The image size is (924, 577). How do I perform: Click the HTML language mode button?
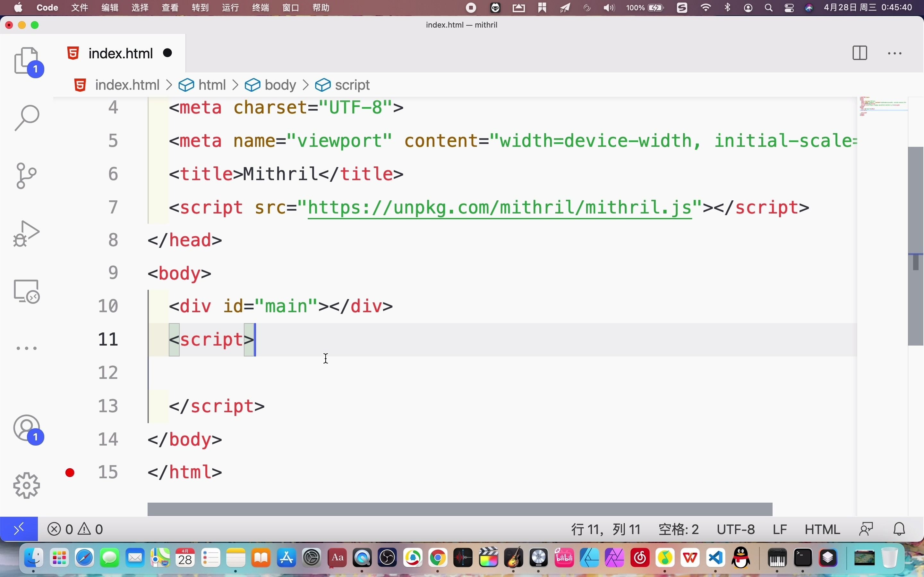(822, 529)
